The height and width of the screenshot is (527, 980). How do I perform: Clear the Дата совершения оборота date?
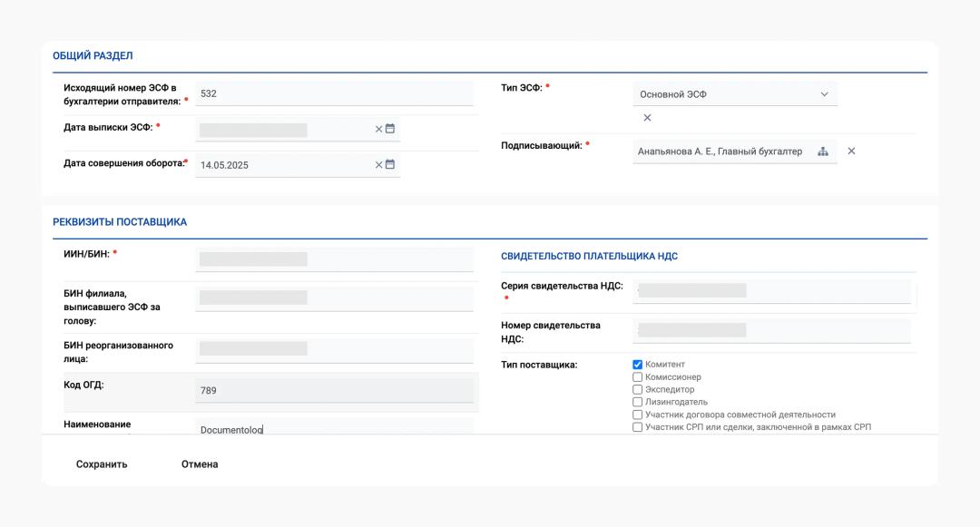tap(379, 164)
